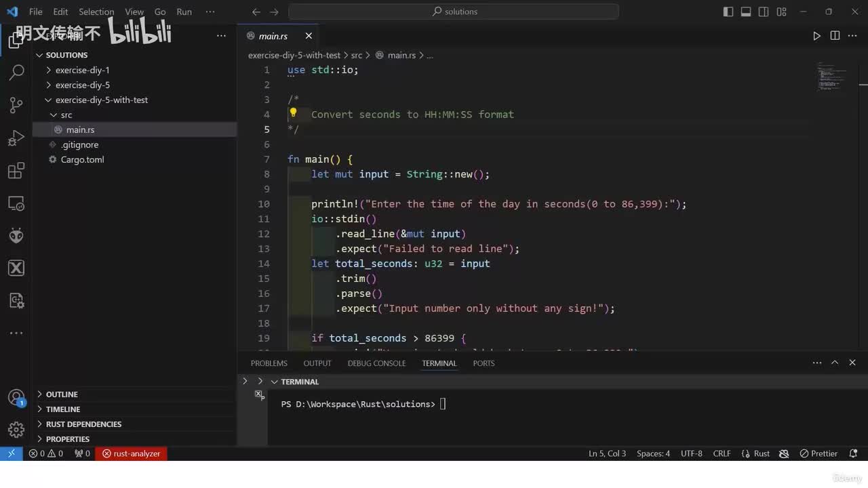
Task: Open the Search view in activity bar
Action: [16, 73]
